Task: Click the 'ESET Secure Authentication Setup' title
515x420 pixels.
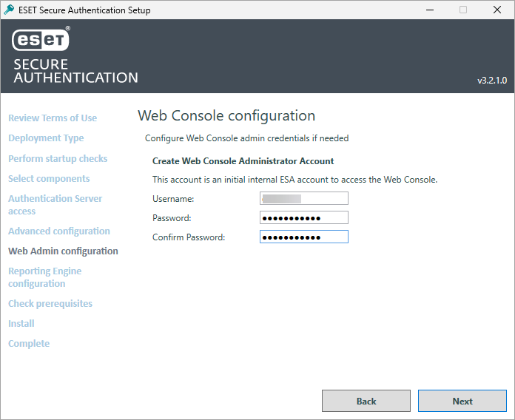Action: pyautogui.click(x=84, y=10)
